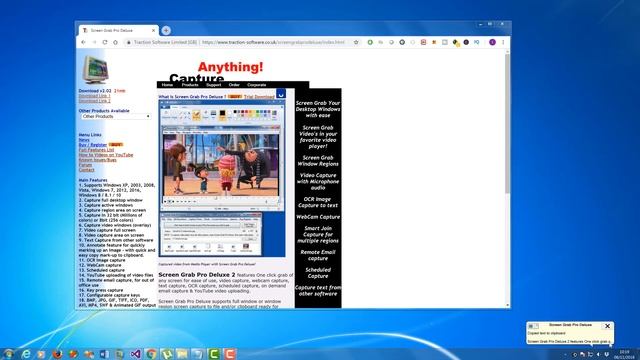The height and width of the screenshot is (360, 640).
Task: Open Visual Studio from taskbar
Action: click(x=136, y=354)
